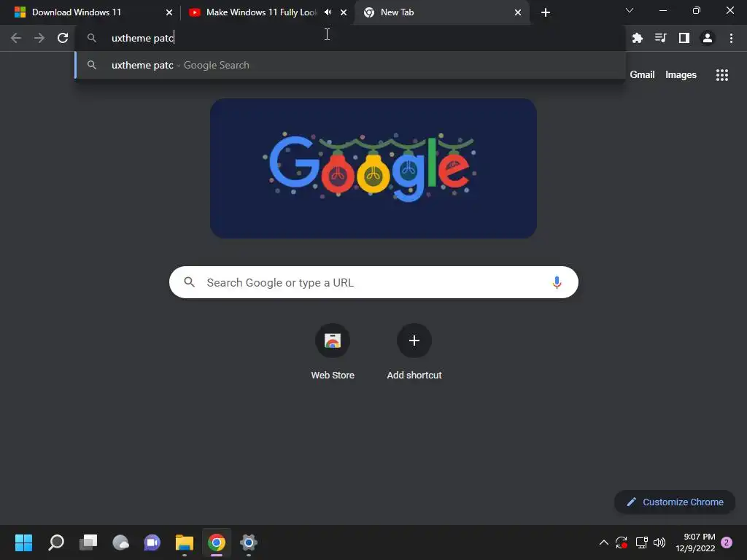This screenshot has height=560, width=747.
Task: Open the clock showing 9:07 PM
Action: coord(695,542)
